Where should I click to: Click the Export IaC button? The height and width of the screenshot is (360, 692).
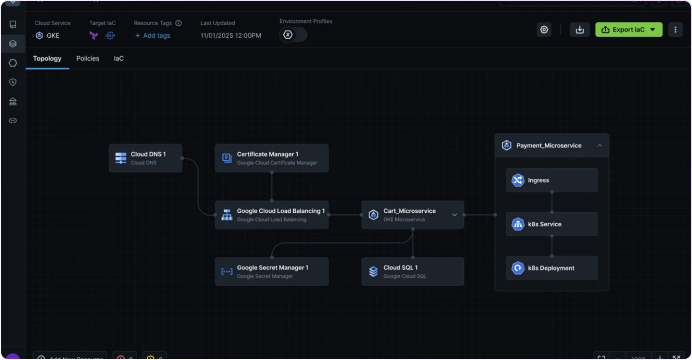click(x=628, y=30)
